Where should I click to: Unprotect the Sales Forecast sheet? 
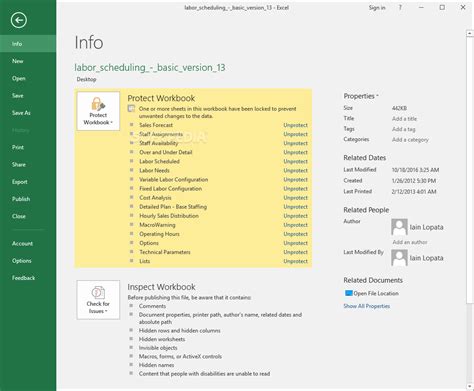click(x=295, y=125)
